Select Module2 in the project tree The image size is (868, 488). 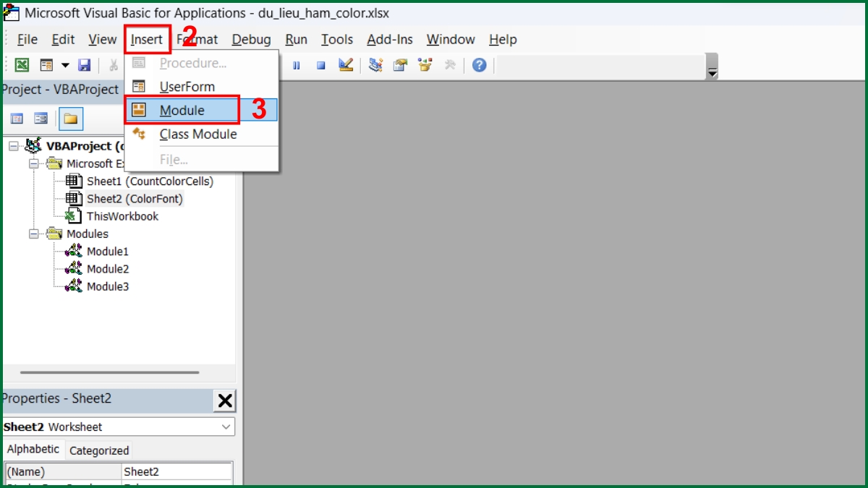(109, 268)
